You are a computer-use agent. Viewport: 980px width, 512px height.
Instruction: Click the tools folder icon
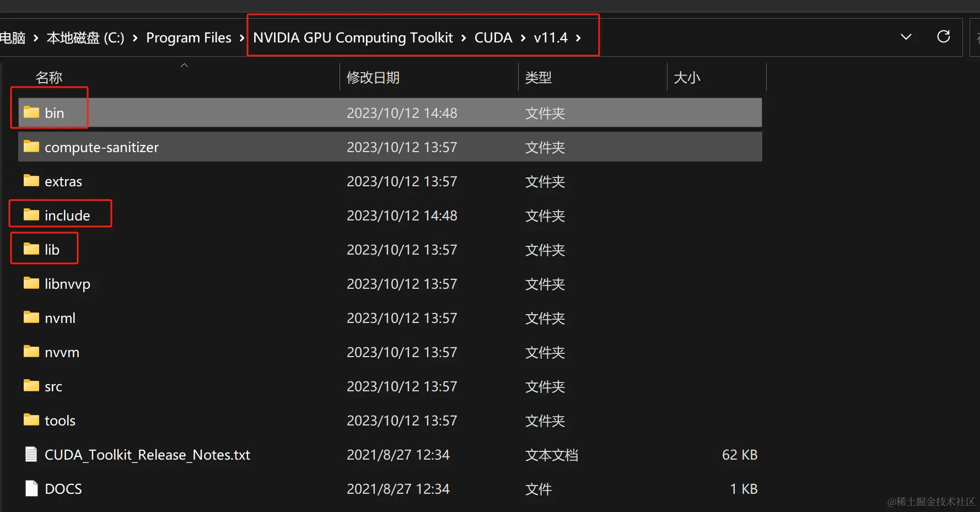31,420
